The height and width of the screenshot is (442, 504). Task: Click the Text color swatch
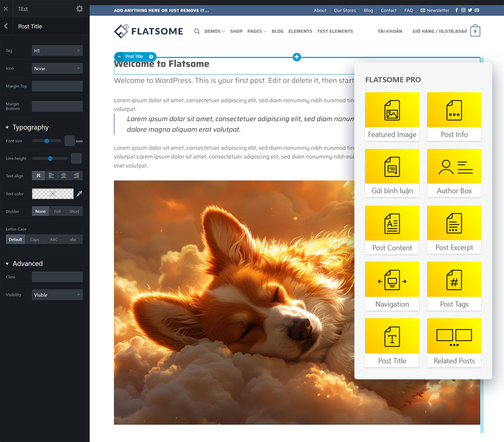(x=53, y=194)
